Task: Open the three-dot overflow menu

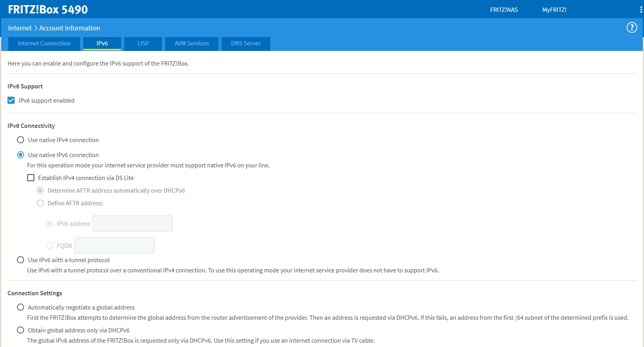Action: 641,9
